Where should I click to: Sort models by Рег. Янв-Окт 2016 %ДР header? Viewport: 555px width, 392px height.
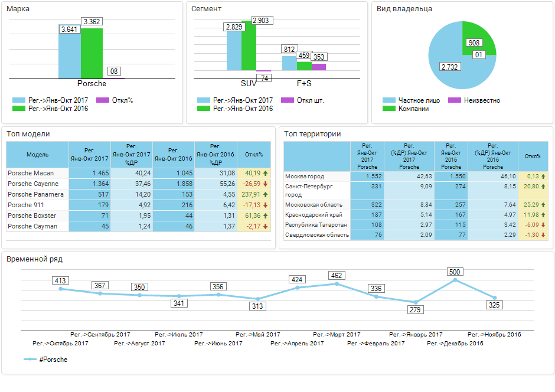(x=216, y=155)
